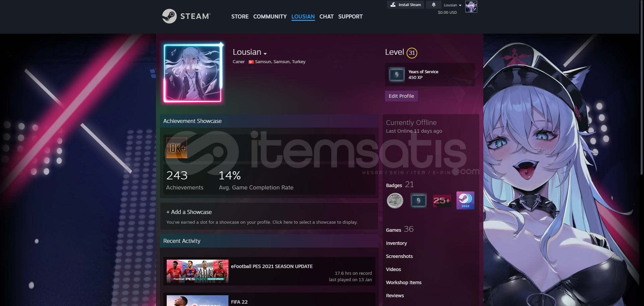Open the notifications bell
Image resolution: width=644 pixels, height=306 pixels.
433,5
